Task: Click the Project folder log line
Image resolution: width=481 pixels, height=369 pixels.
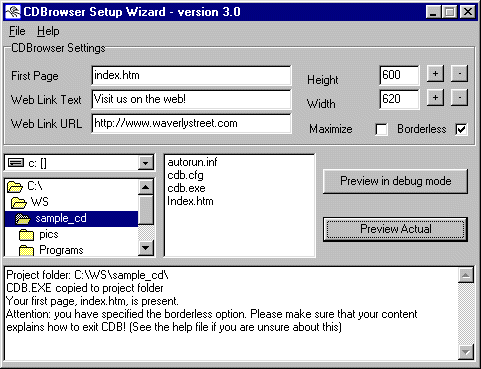Action: point(88,275)
